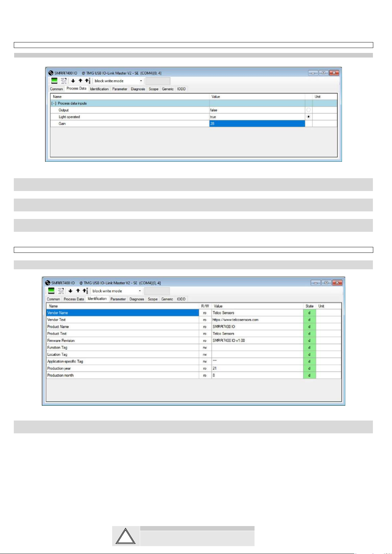Switch to the Common tab in the Process Data window
This screenshot has height=554, width=392.
tap(56, 89)
